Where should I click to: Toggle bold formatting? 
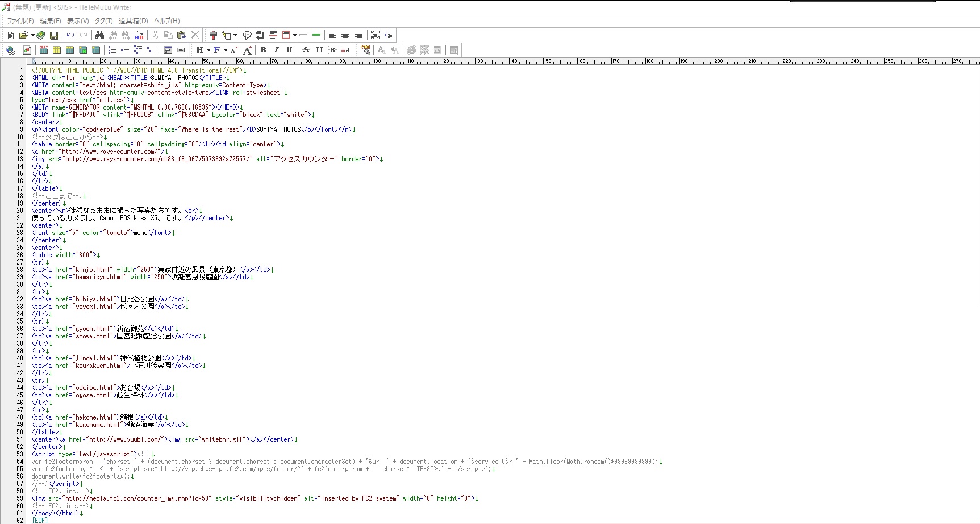tap(263, 50)
